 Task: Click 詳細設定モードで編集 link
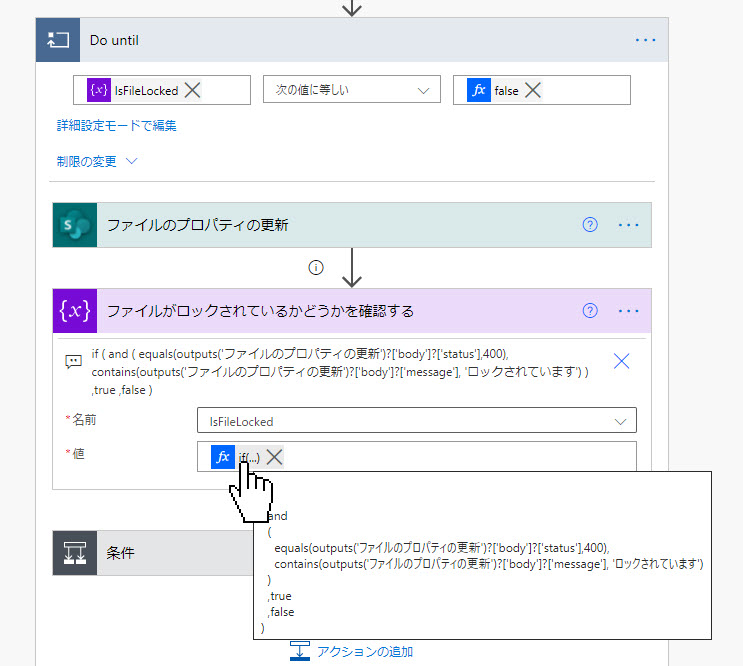point(117,126)
